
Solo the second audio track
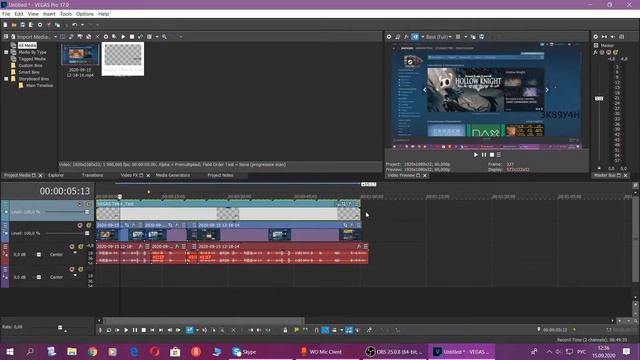click(x=80, y=269)
